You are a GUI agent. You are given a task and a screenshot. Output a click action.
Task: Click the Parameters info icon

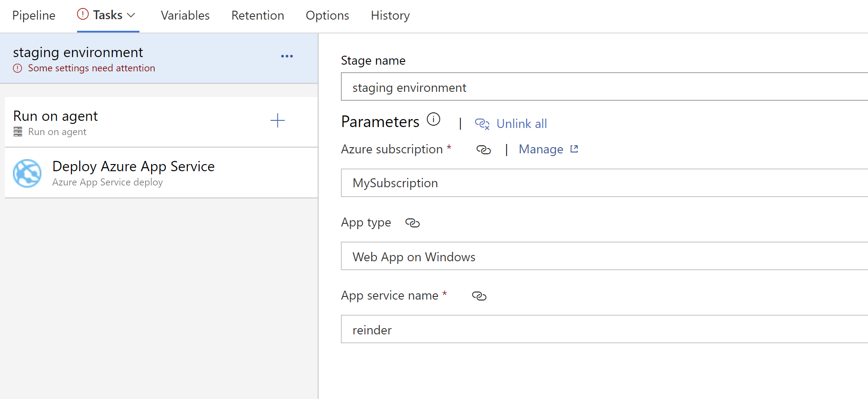(x=433, y=119)
